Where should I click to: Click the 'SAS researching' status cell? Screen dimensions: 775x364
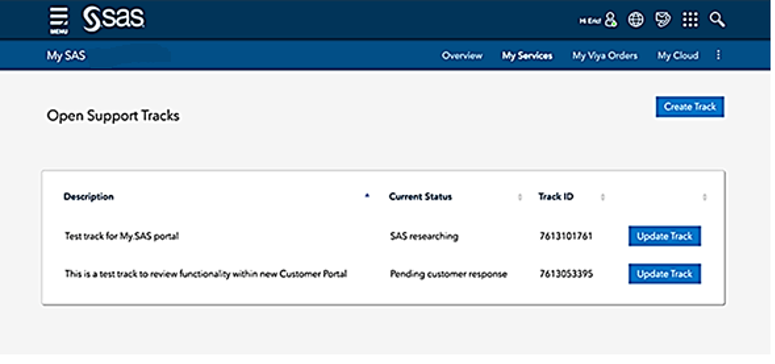tap(424, 236)
